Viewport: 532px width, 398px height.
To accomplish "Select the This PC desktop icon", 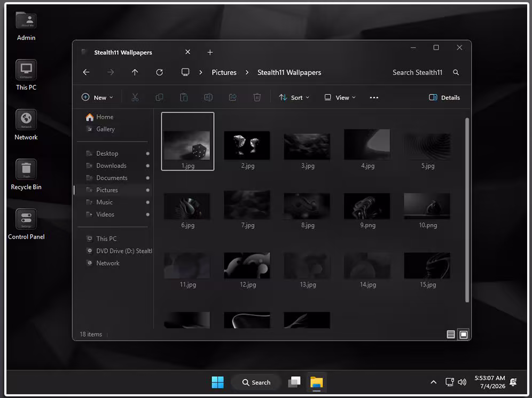I will click(x=26, y=75).
